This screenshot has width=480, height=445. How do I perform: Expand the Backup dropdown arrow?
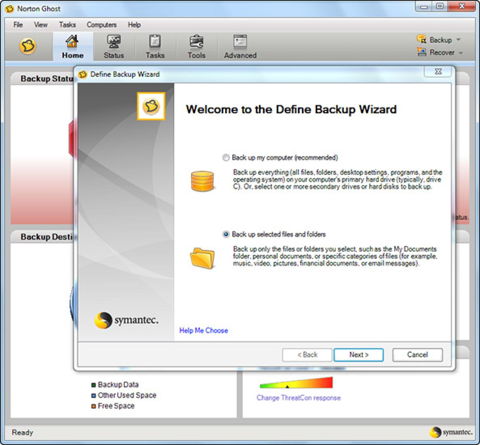(x=458, y=40)
